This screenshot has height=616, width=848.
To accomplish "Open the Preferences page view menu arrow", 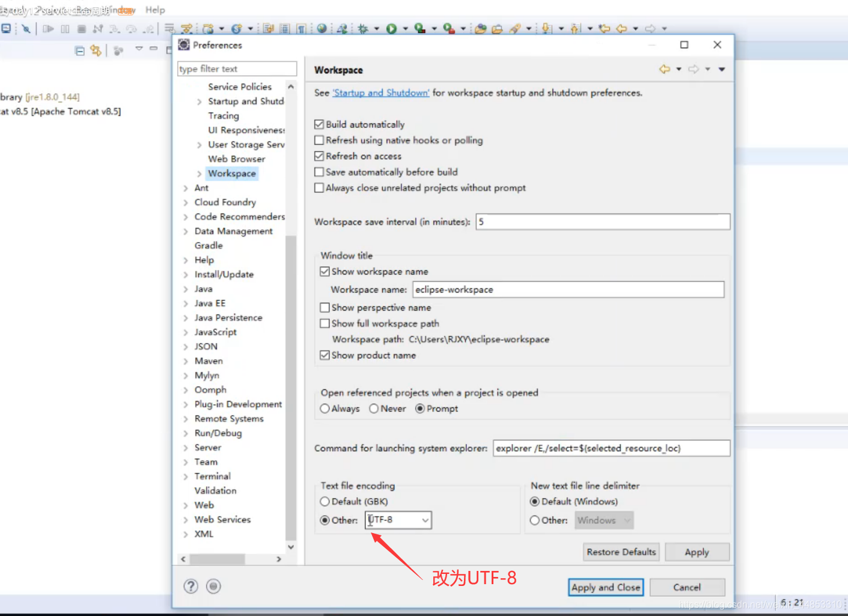I will click(x=722, y=69).
